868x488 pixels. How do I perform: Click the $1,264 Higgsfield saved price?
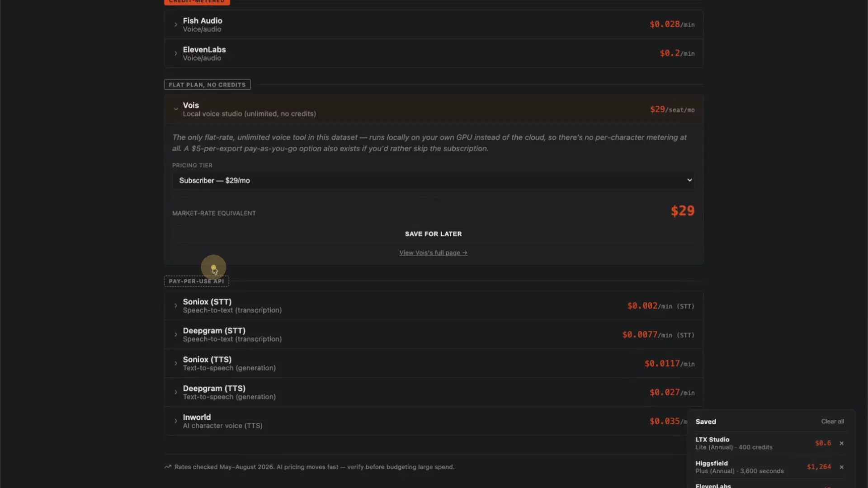click(x=819, y=467)
